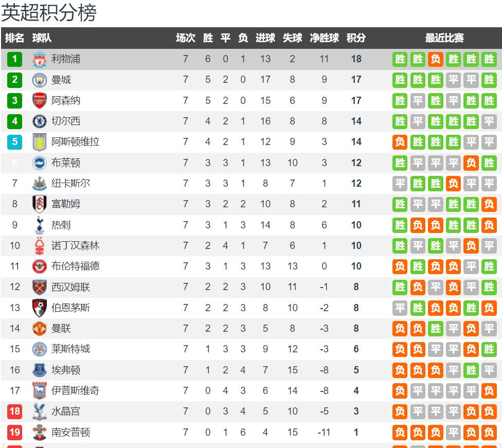Open the Tottenham cockerel crest icon
The width and height of the screenshot is (502, 448).
click(40, 225)
